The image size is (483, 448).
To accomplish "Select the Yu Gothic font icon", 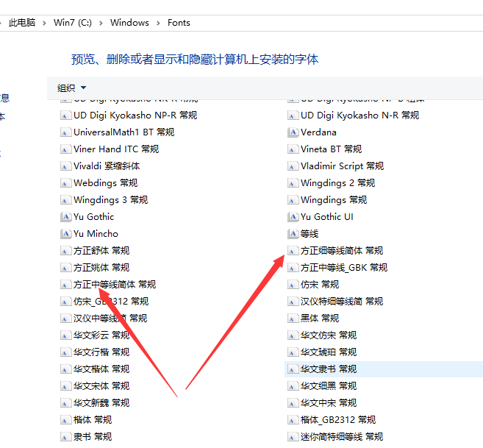I will click(x=65, y=217).
